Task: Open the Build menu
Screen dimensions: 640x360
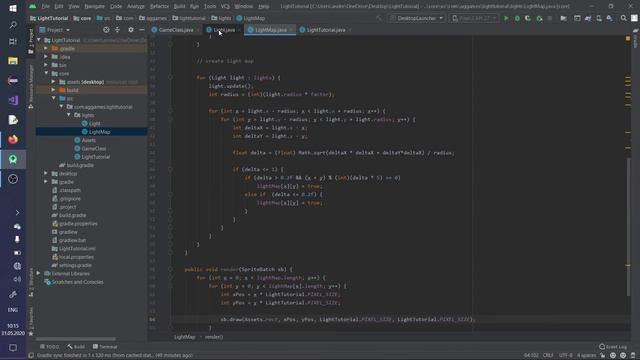Action: click(179, 6)
